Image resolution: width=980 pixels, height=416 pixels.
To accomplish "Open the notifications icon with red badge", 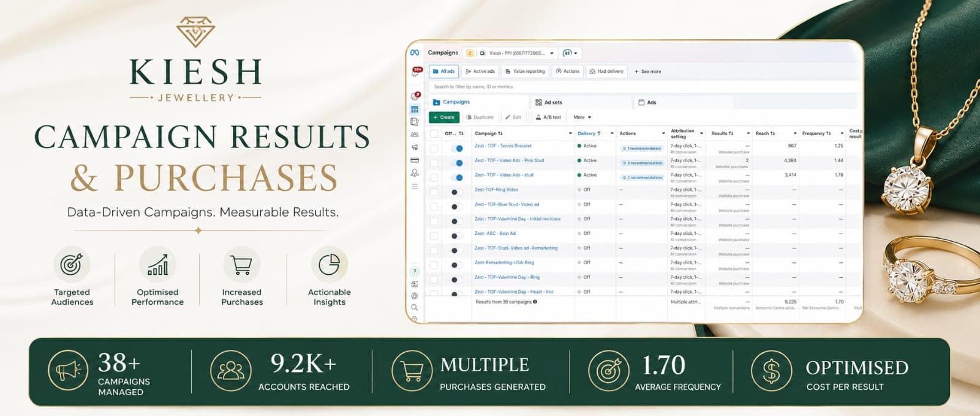I will pyautogui.click(x=417, y=72).
